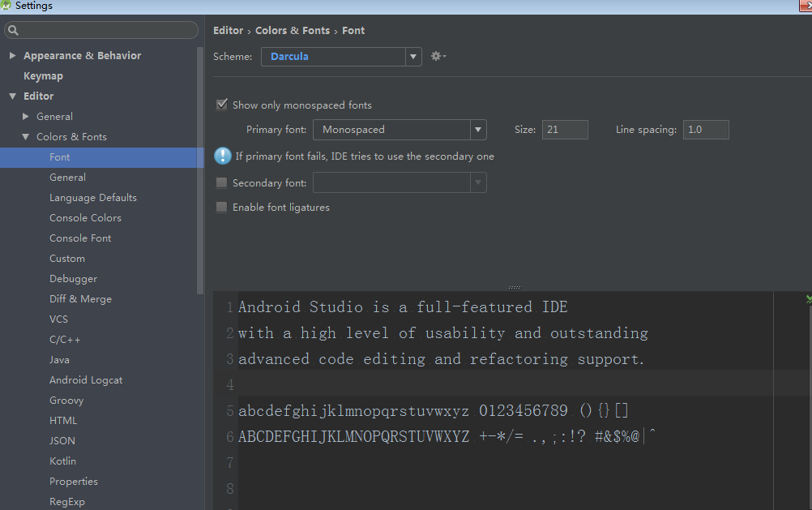Click the Line spacing field

(706, 130)
